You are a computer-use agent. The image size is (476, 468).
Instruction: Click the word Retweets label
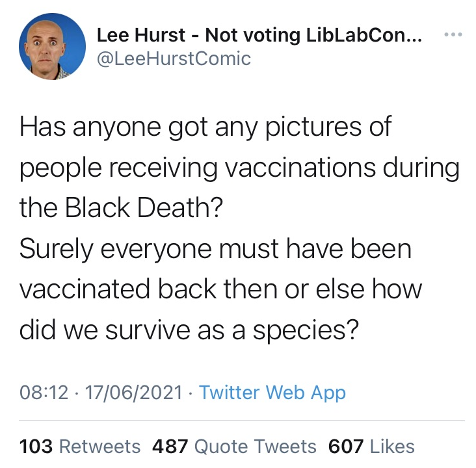100,446
